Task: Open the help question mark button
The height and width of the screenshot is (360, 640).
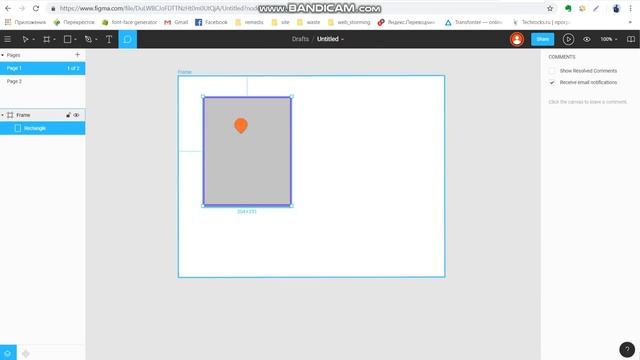Action: (x=627, y=349)
